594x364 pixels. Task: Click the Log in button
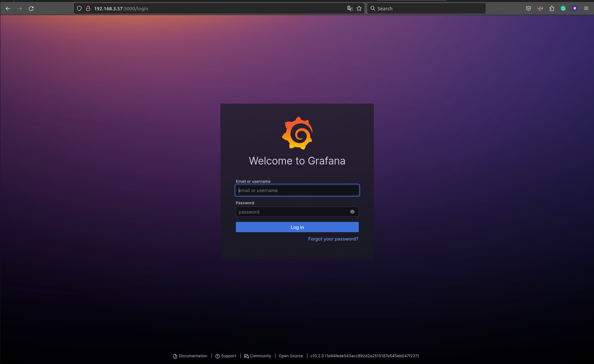(297, 227)
